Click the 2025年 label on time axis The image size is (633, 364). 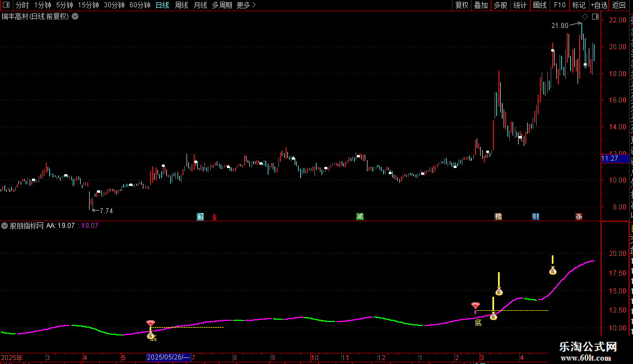point(12,357)
